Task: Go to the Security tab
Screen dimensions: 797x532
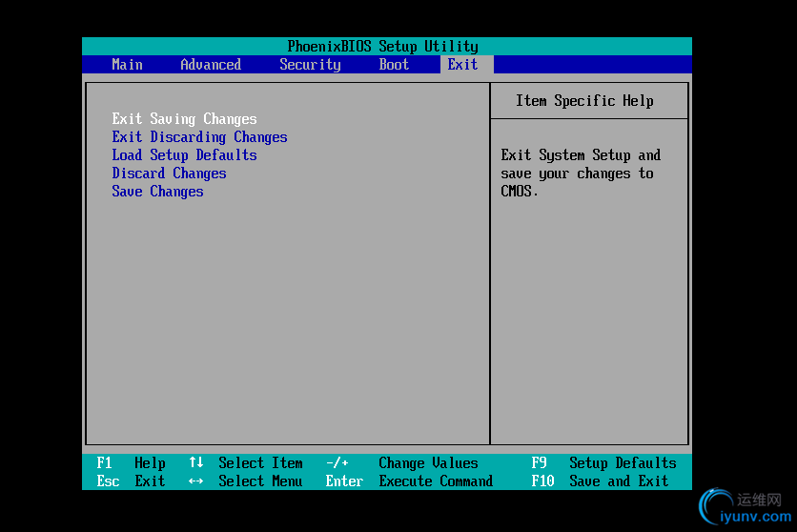Action: click(x=310, y=65)
